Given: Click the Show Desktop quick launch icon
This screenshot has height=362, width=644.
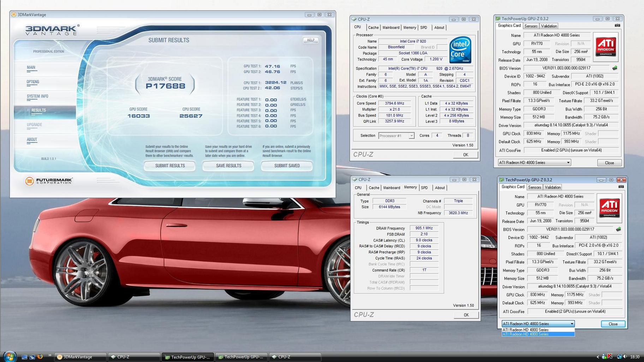Looking at the screenshot, I should pyautogui.click(x=24, y=357).
